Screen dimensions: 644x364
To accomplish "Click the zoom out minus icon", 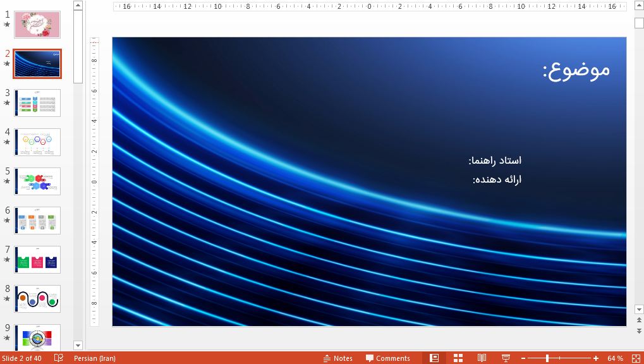I will click(523, 358).
